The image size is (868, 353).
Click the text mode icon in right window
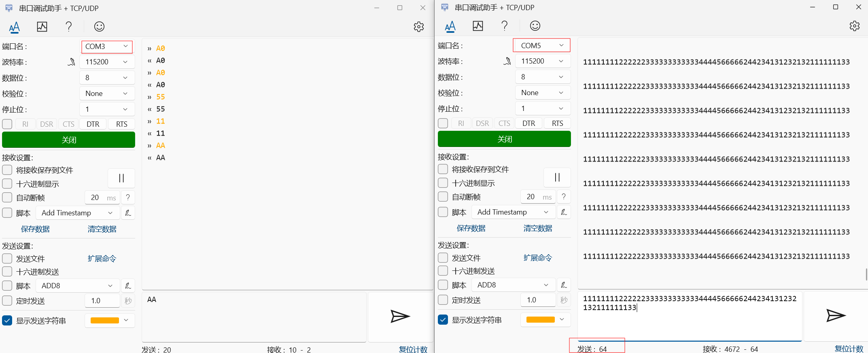(450, 26)
